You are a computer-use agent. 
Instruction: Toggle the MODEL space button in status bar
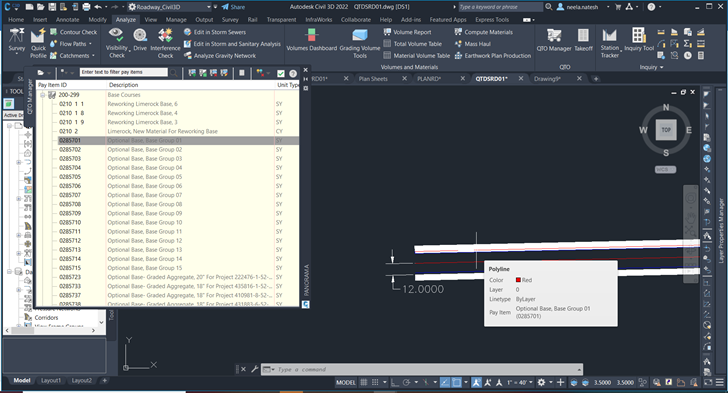point(346,382)
